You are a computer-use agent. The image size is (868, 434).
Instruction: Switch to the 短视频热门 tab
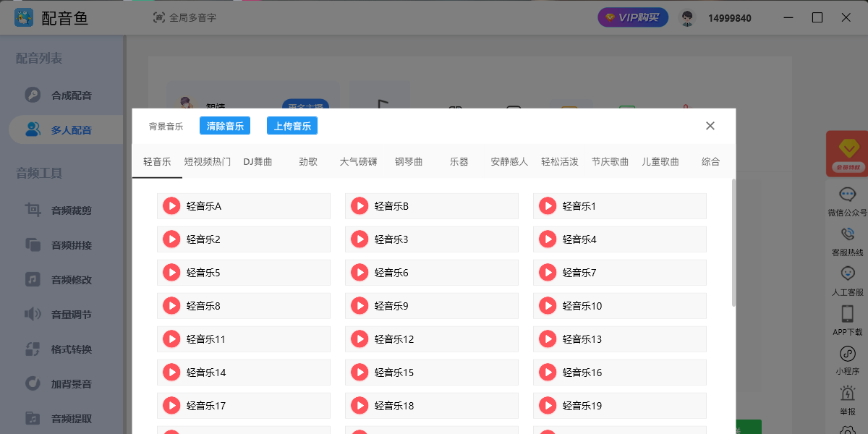[x=208, y=162]
